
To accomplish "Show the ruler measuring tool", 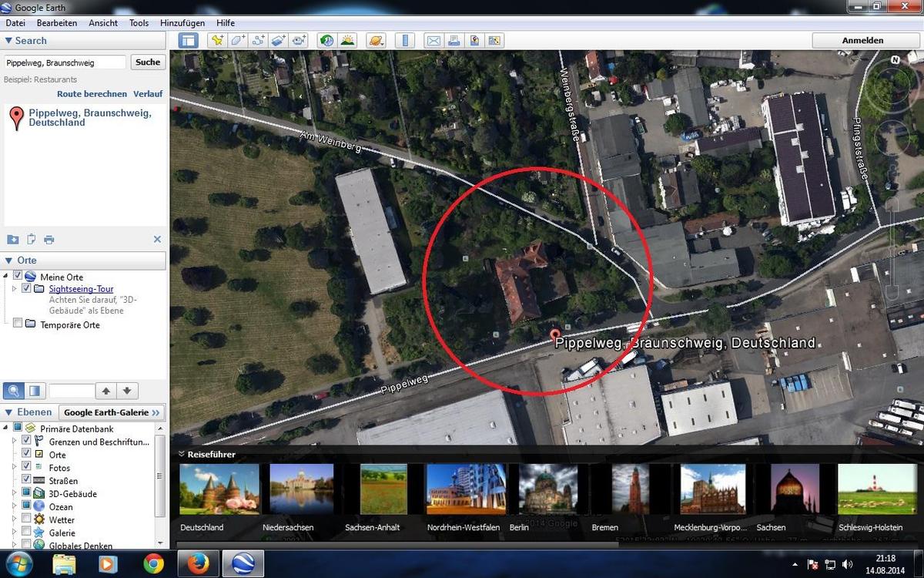I will pyautogui.click(x=405, y=40).
